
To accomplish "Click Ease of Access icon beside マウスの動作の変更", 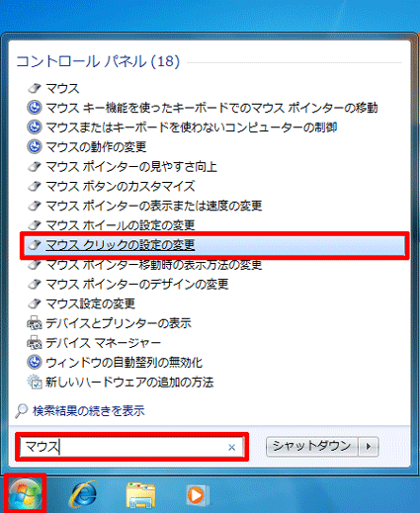I will 35,146.
